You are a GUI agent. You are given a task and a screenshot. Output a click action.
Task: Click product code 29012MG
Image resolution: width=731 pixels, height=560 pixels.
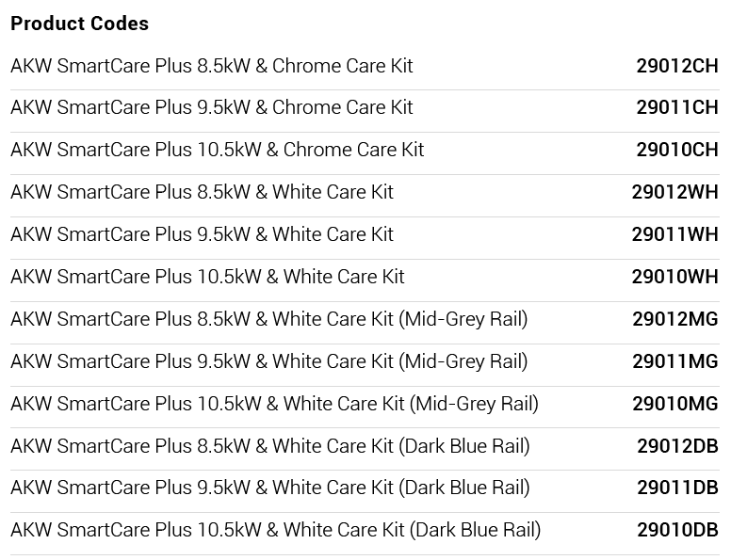pos(674,319)
